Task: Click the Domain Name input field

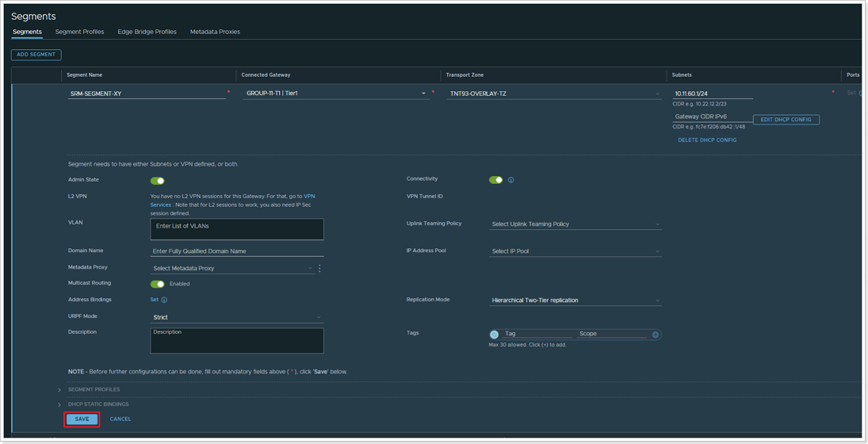Action: tap(237, 251)
